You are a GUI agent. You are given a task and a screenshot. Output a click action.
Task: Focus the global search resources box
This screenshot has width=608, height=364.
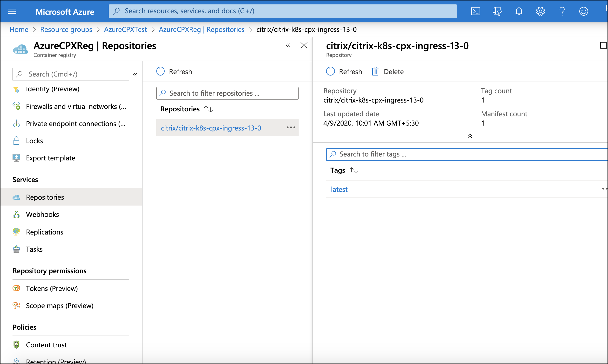pos(283,11)
